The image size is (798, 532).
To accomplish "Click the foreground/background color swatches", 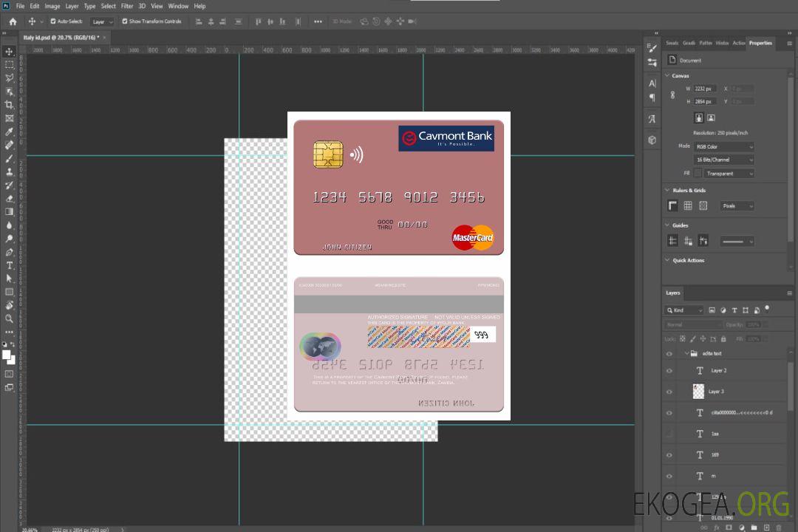I will click(x=9, y=358).
